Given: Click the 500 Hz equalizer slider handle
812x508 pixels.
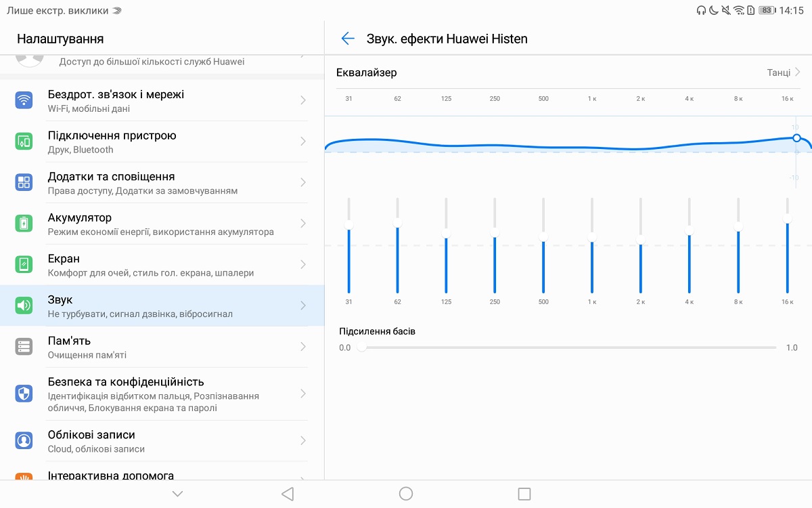Looking at the screenshot, I should [x=543, y=236].
